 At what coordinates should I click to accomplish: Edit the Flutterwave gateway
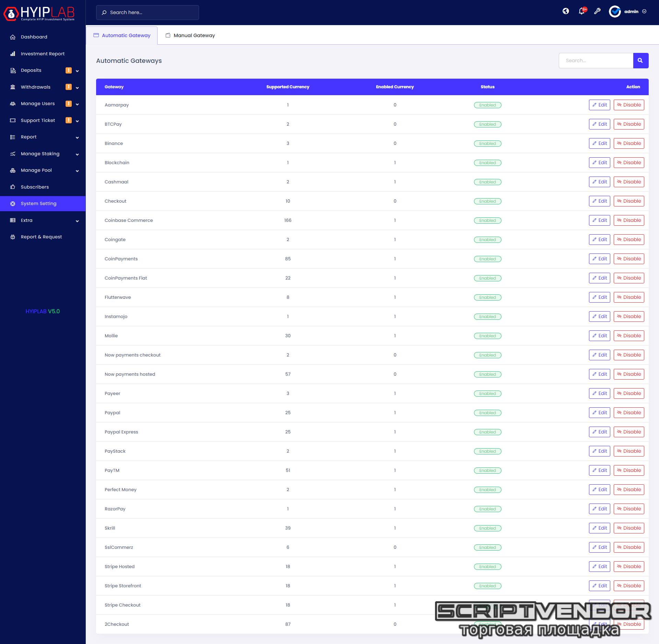(x=599, y=297)
